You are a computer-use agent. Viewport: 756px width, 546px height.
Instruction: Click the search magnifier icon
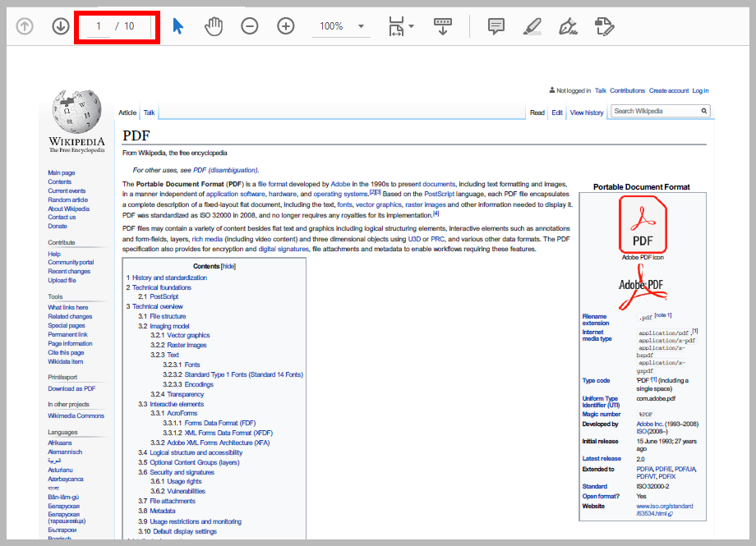pos(704,111)
